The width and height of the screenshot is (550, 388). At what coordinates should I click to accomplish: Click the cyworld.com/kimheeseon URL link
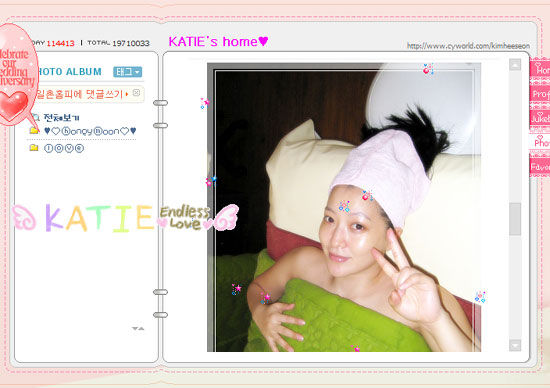468,46
